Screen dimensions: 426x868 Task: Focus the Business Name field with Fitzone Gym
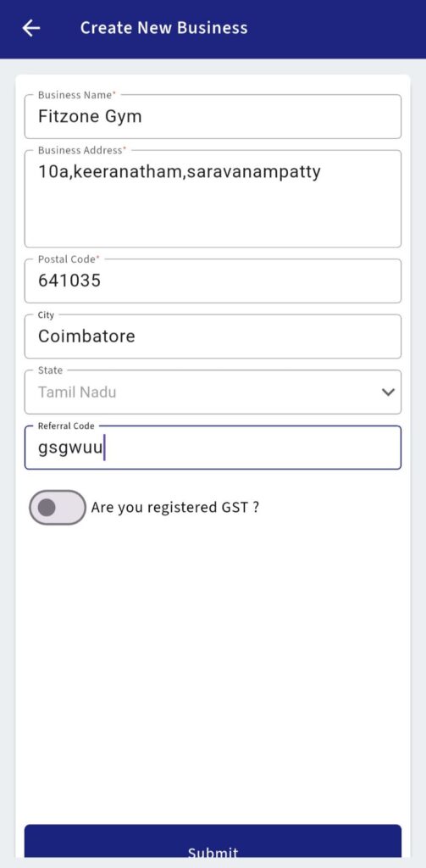pyautogui.click(x=213, y=116)
